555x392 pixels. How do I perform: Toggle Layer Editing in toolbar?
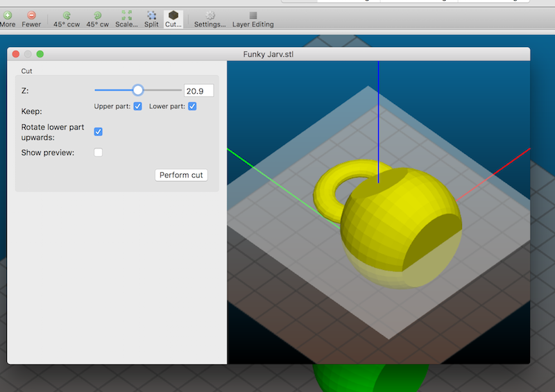pyautogui.click(x=253, y=15)
